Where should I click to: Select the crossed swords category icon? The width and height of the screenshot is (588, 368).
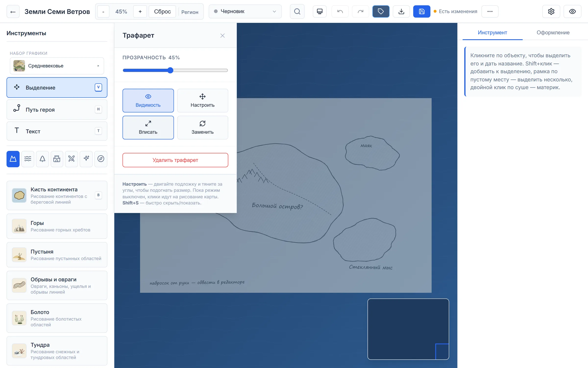click(x=72, y=159)
